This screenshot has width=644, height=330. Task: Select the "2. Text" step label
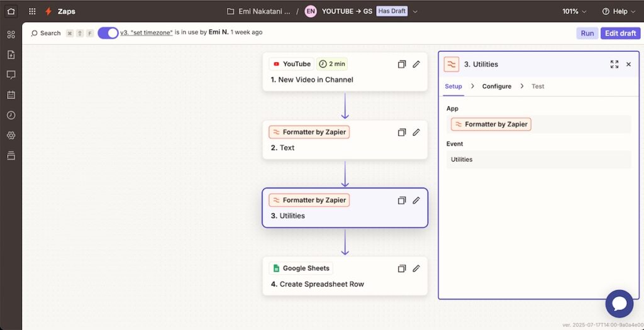pyautogui.click(x=282, y=148)
